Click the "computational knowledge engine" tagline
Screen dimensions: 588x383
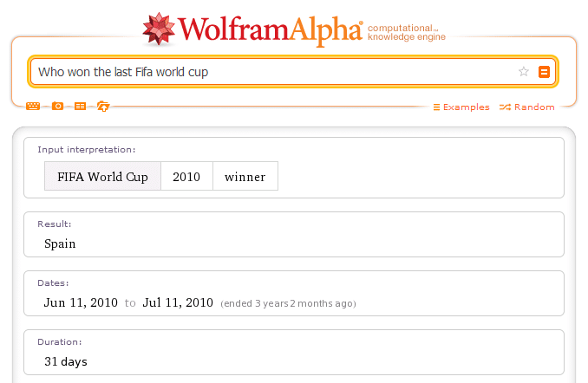(406, 33)
